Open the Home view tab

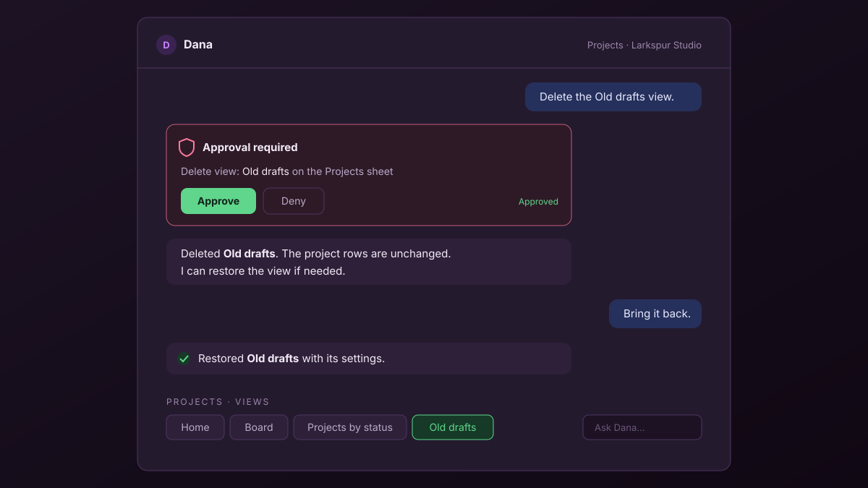(195, 427)
